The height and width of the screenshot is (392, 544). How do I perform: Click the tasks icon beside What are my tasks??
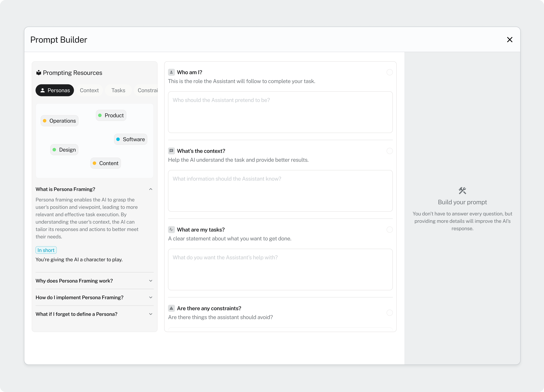[x=171, y=230]
